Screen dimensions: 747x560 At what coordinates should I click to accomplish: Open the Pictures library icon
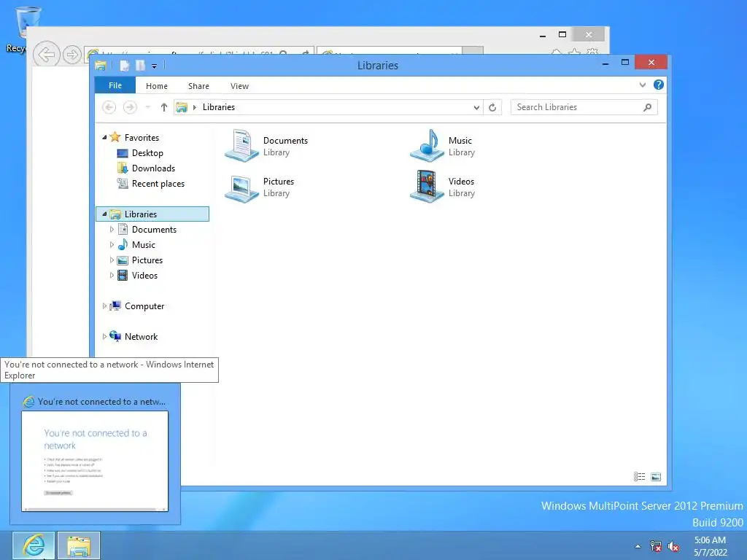[241, 187]
